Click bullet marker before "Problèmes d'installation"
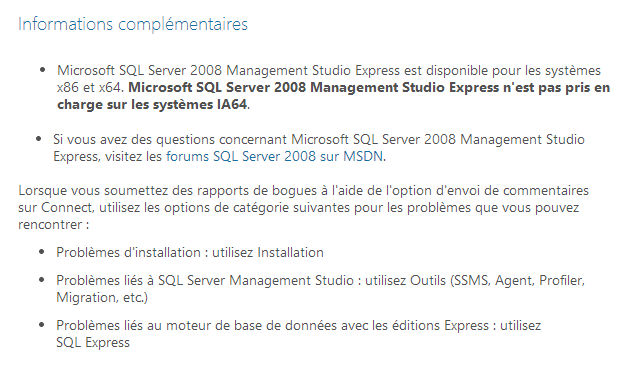 [x=42, y=252]
